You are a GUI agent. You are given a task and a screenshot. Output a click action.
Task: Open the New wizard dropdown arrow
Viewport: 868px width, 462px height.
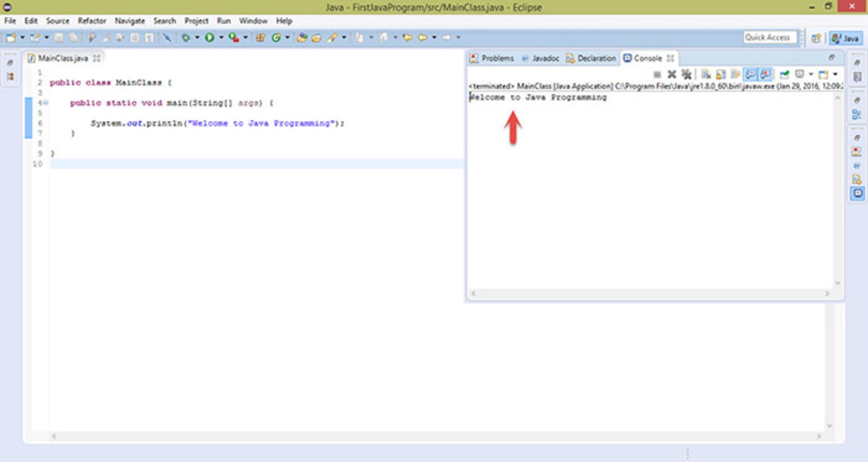[23, 37]
